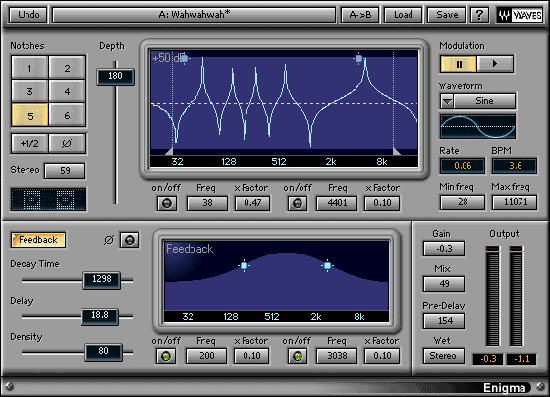Image resolution: width=550 pixels, height=397 pixels.
Task: Click the Mix value 49
Action: (x=444, y=284)
